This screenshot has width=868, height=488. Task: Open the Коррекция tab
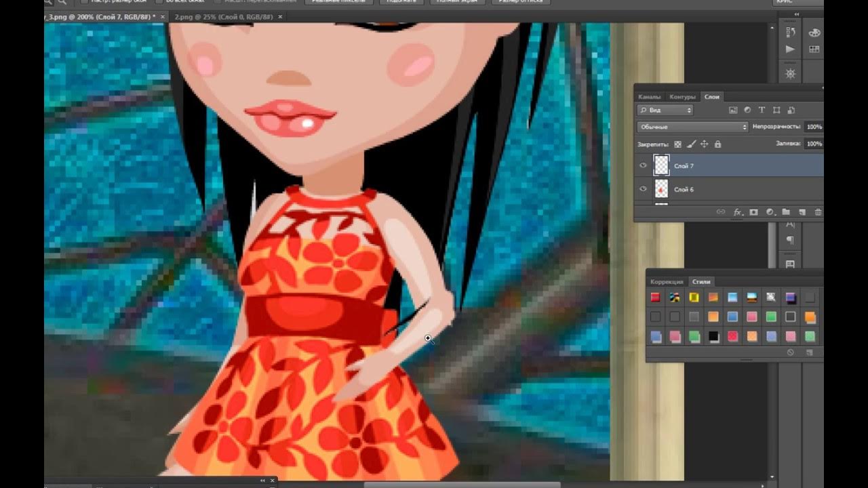pyautogui.click(x=667, y=282)
